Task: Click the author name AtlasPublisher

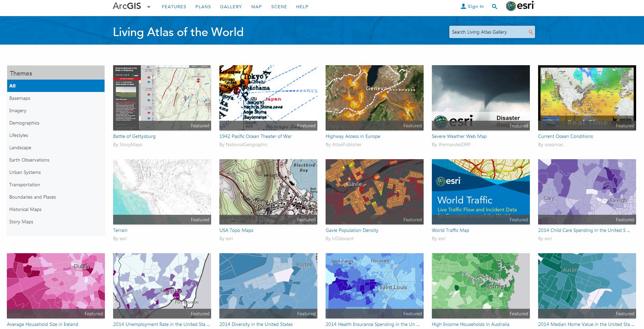Action: click(347, 144)
